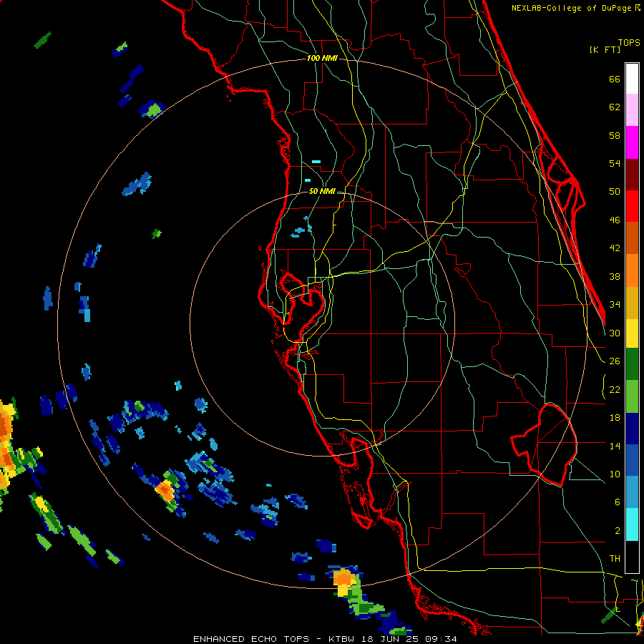Click the 38 value on legend scale
Screen dimensions: 644x644
pyautogui.click(x=615, y=276)
